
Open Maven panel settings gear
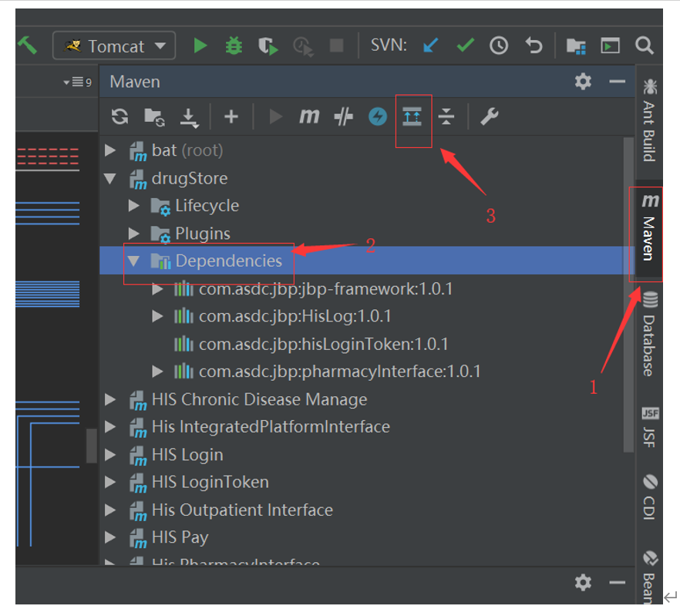tap(583, 82)
